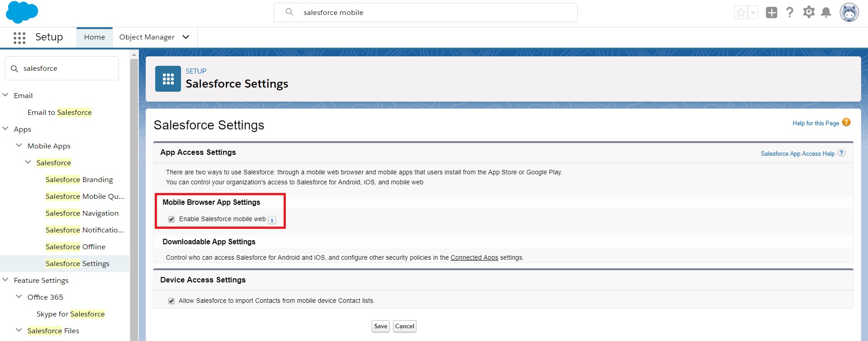
Task: Click the Salesforce App Access Help question icon
Action: click(841, 153)
